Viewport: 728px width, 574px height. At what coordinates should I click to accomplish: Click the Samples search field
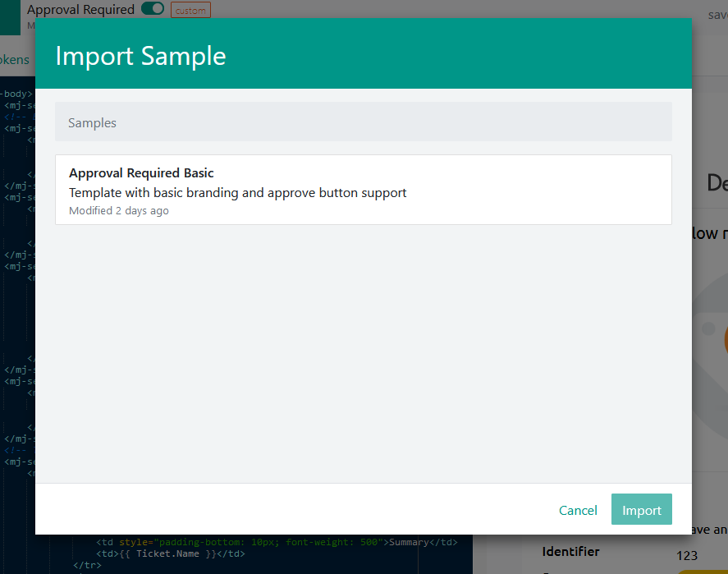pos(363,122)
